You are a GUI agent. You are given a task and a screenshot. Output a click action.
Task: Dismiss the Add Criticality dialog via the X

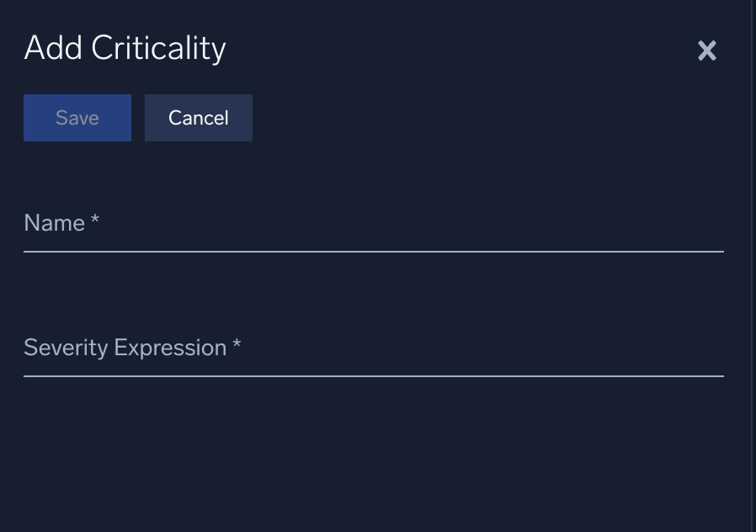coord(706,51)
